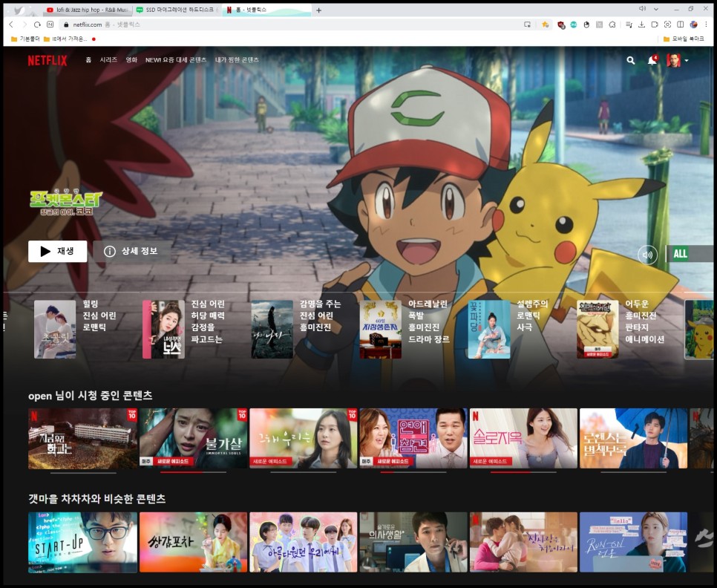
Task: Mute tab audio from title bar speaker
Action: click(642, 9)
